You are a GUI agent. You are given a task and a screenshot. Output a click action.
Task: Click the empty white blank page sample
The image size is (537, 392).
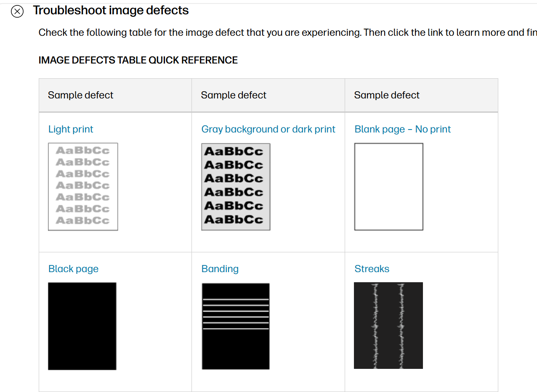pos(389,187)
